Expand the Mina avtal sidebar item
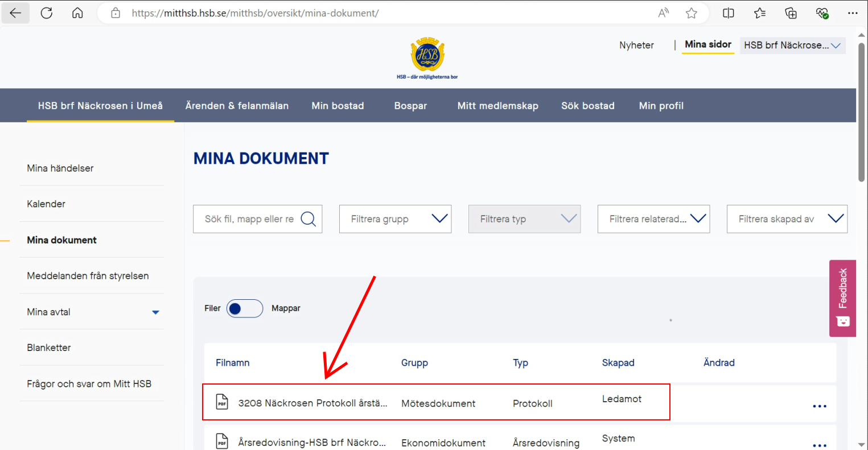This screenshot has height=450, width=868. tap(155, 312)
